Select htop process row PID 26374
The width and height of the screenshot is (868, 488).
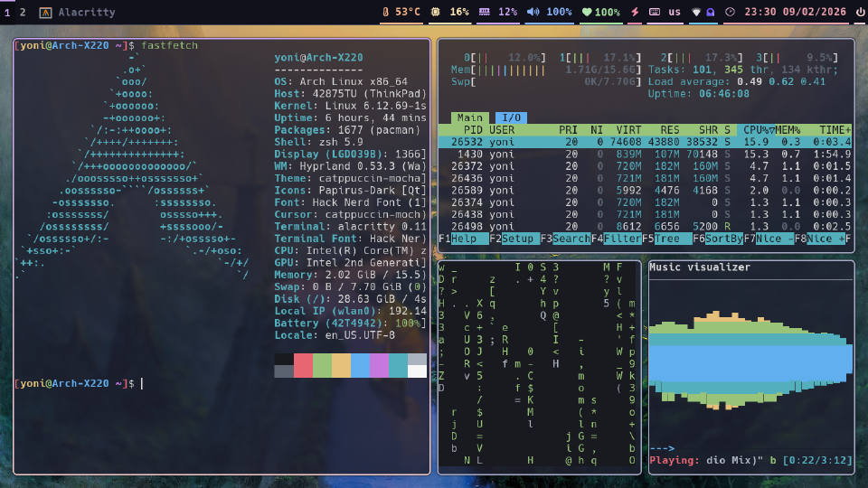pos(645,202)
